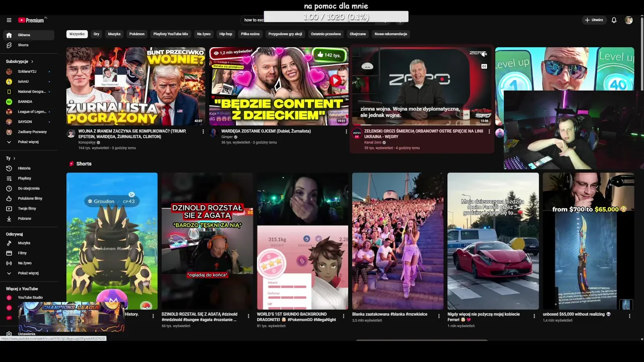Open Pobrane downloads in sidebar
The height and width of the screenshot is (362, 644).
click(x=29, y=219)
